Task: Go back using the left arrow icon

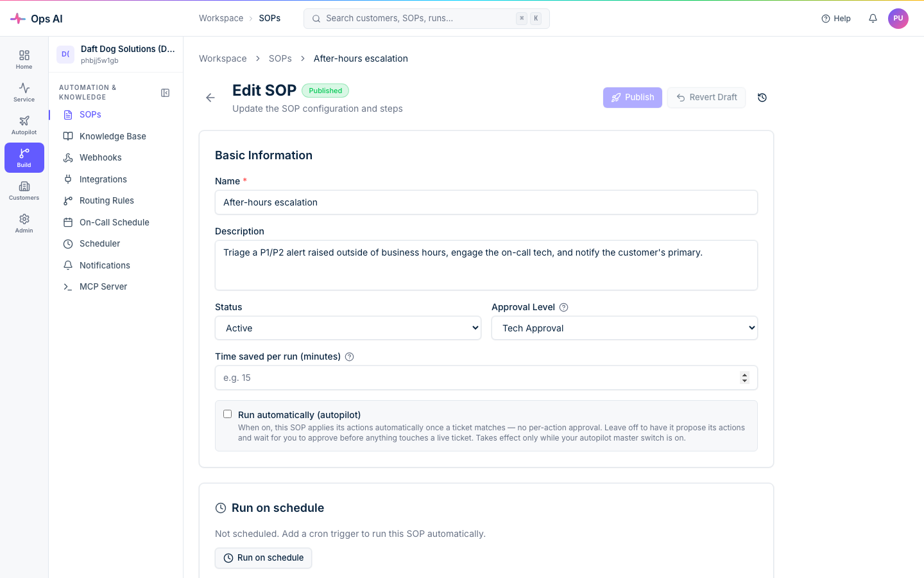Action: click(210, 98)
